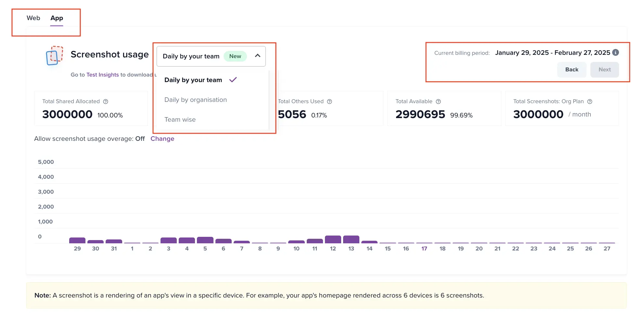Viewport: 644px width, 316px height.
Task: Select 'Daily by organisation' option
Action: pyautogui.click(x=196, y=100)
